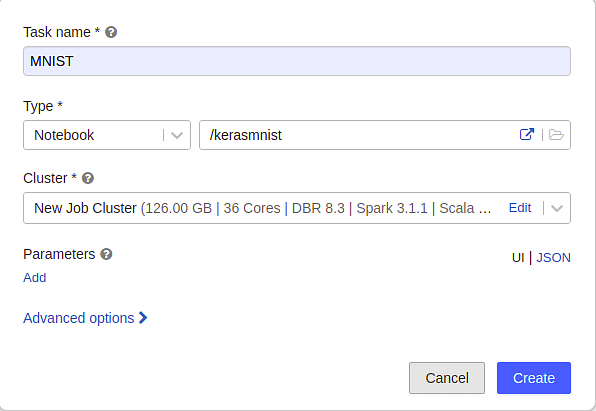Expand the Advanced options section
The image size is (596, 411).
(79, 318)
